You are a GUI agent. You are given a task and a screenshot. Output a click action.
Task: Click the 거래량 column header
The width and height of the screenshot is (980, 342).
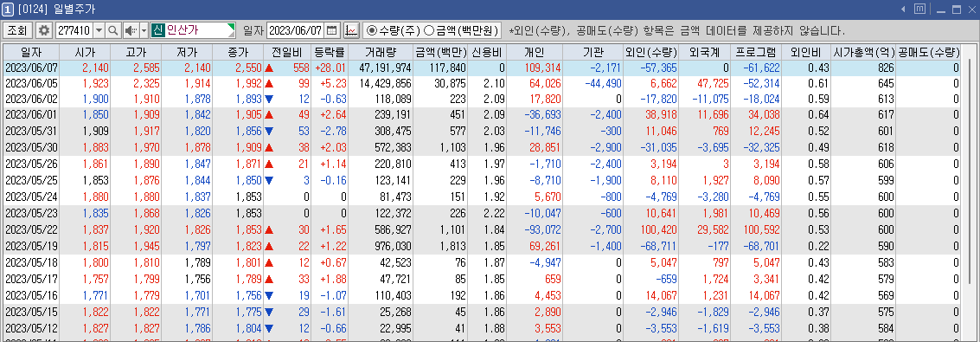pos(381,53)
